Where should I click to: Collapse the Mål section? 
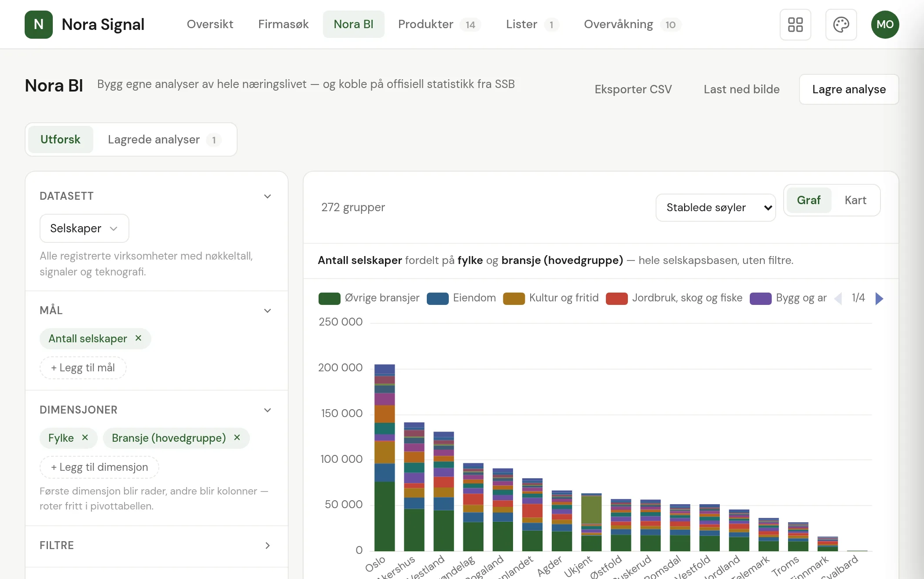267,311
